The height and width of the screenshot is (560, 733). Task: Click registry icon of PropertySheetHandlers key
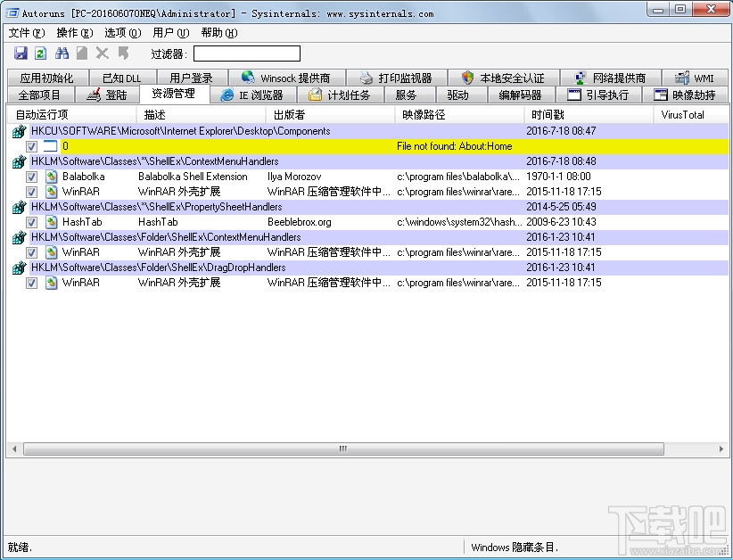click(x=19, y=207)
